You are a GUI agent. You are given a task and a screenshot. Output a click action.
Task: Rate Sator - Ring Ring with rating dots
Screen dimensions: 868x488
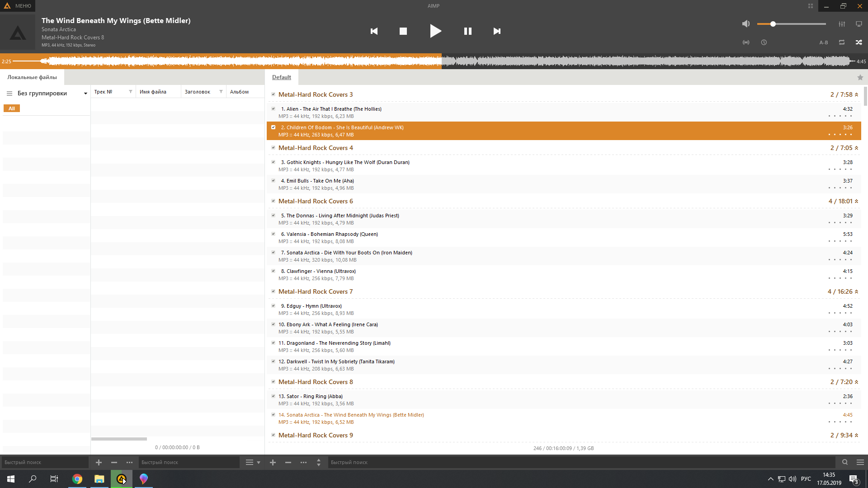pyautogui.click(x=840, y=404)
